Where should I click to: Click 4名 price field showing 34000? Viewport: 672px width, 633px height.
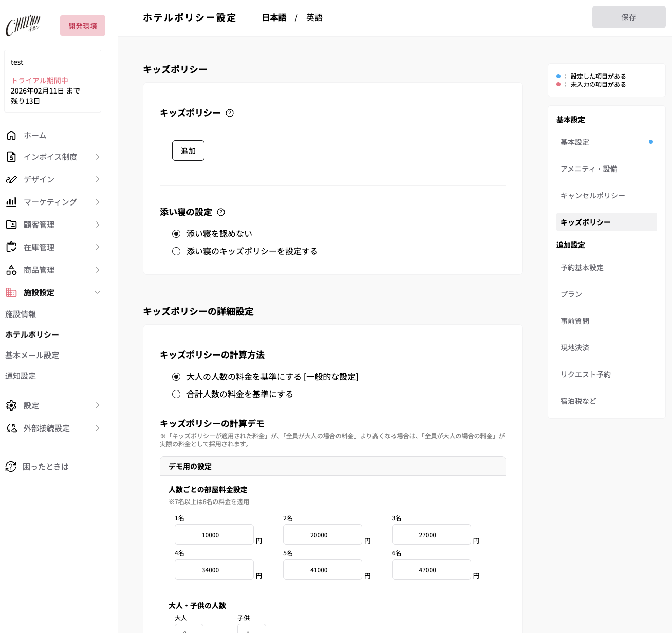point(214,569)
